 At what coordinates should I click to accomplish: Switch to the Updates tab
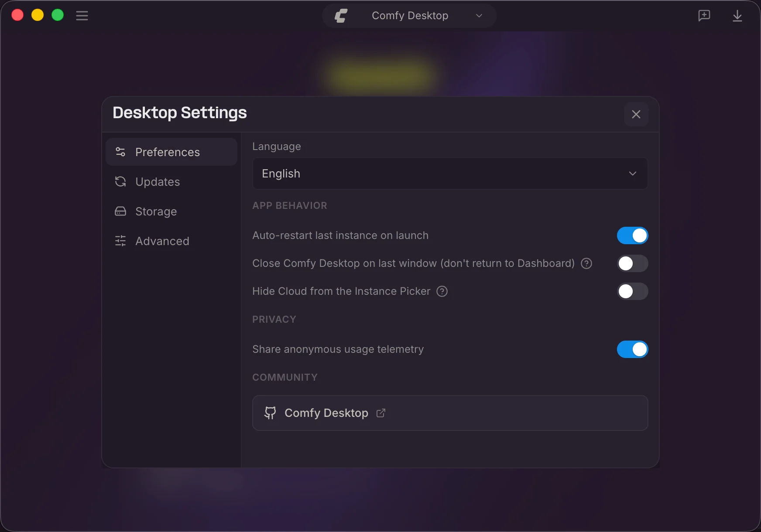pyautogui.click(x=171, y=181)
